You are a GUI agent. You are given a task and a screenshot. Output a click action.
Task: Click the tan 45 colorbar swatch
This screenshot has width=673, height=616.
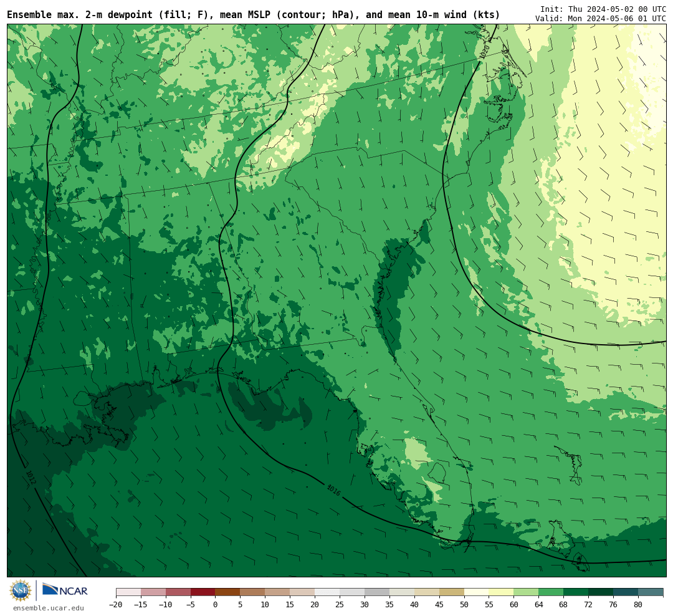[452, 592]
